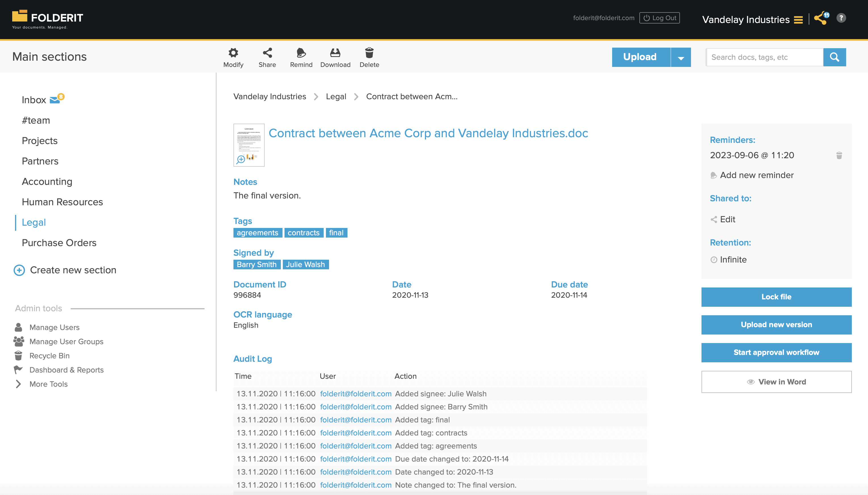Click the Upload button
This screenshot has width=868, height=495.
coord(641,57)
